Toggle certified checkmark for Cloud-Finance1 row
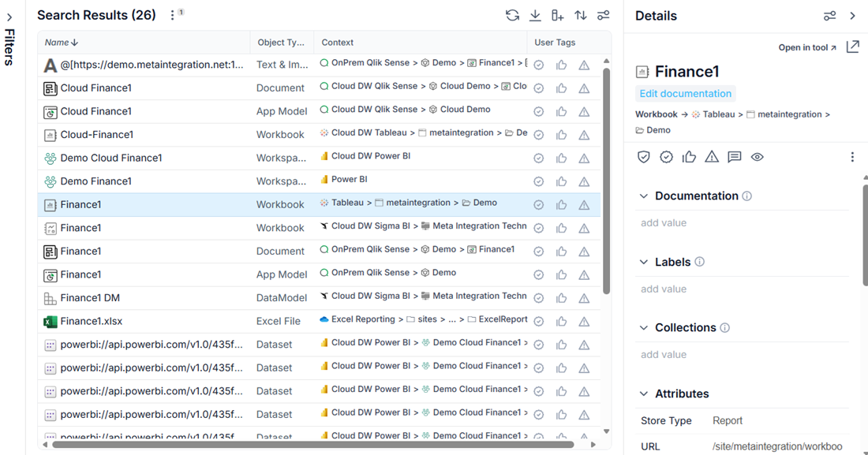This screenshot has width=868, height=455. [x=538, y=135]
